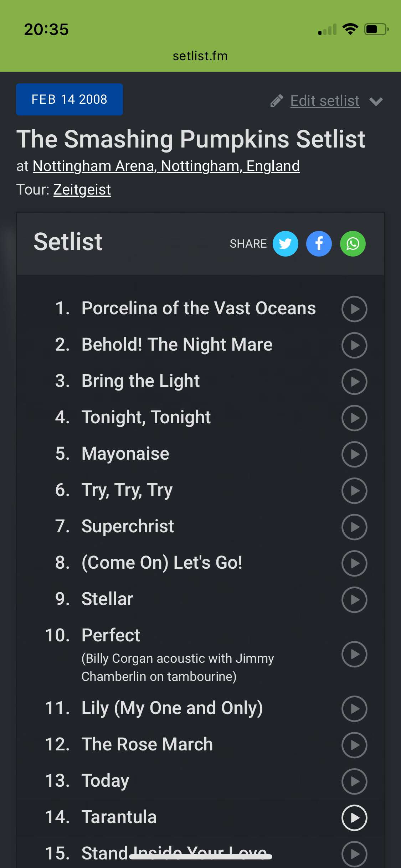Expand the Edit setlist dropdown chevron

tap(376, 102)
